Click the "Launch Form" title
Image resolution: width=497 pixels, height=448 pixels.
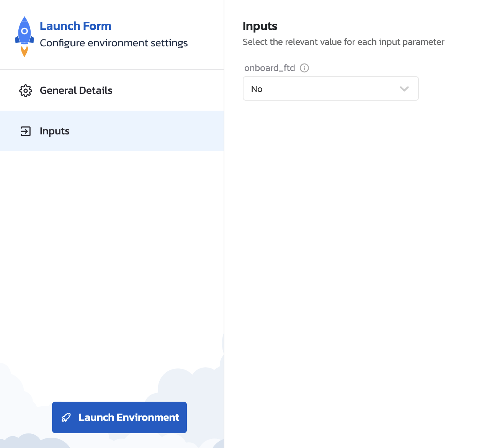75,26
